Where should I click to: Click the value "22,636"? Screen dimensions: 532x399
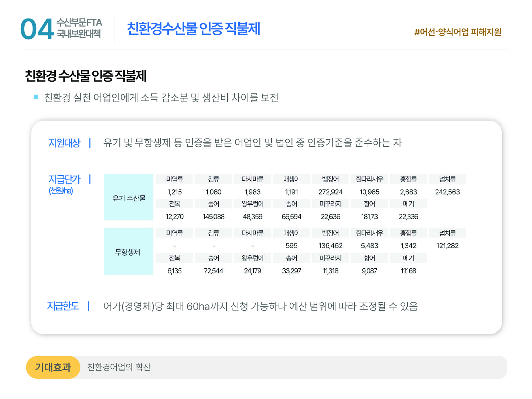tap(331, 217)
